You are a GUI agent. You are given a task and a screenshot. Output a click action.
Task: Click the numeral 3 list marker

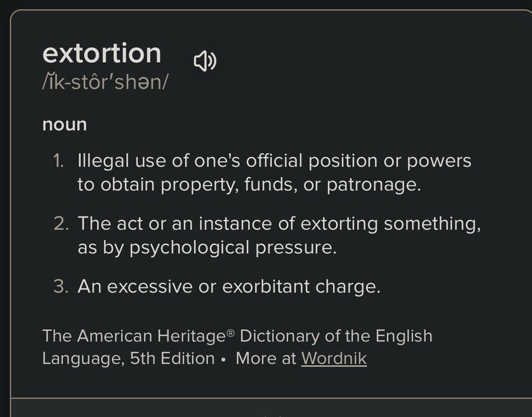[x=59, y=286]
